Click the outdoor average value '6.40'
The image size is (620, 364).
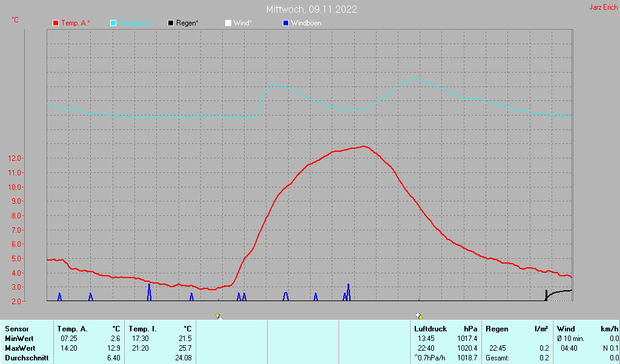tap(113, 358)
